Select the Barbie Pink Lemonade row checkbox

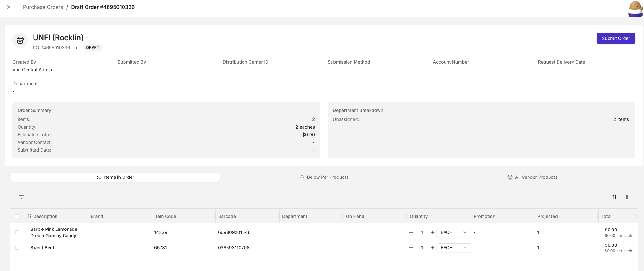(x=17, y=232)
